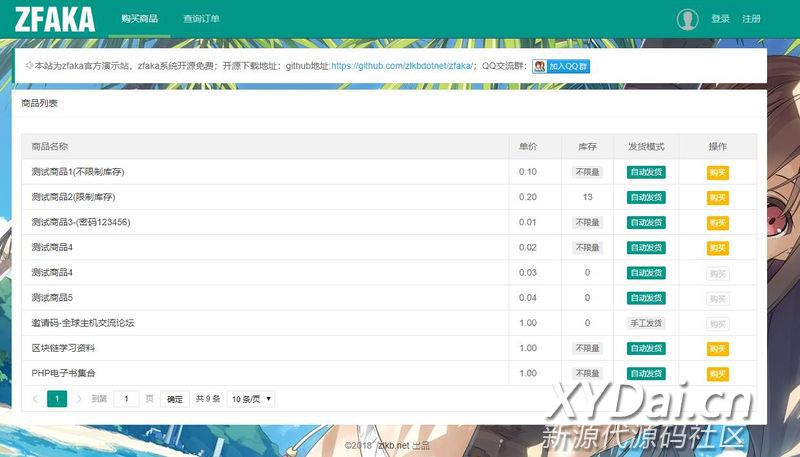Click the announcement speaker icon
Image resolution: width=800 pixels, height=457 pixels.
tap(29, 65)
